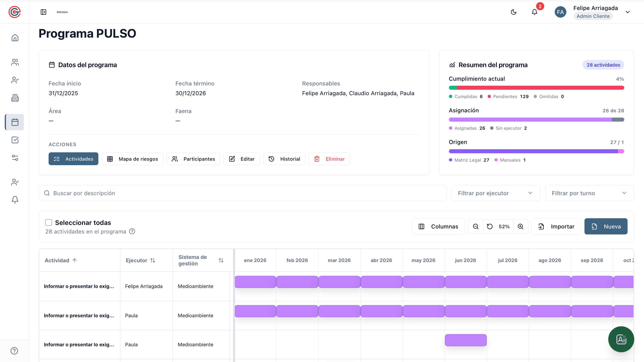Open Filtrar por turno dropdown
This screenshot has width=644, height=362.
589,193
